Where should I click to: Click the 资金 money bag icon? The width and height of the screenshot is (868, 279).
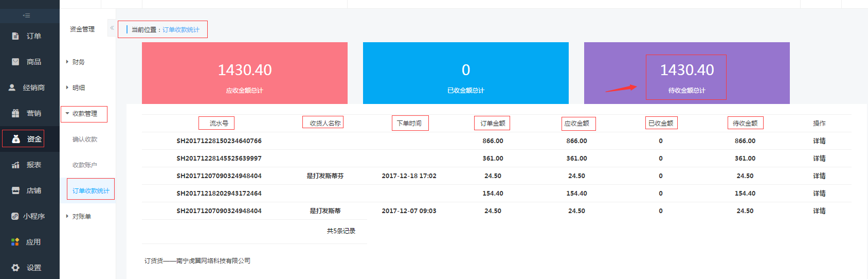pyautogui.click(x=15, y=139)
